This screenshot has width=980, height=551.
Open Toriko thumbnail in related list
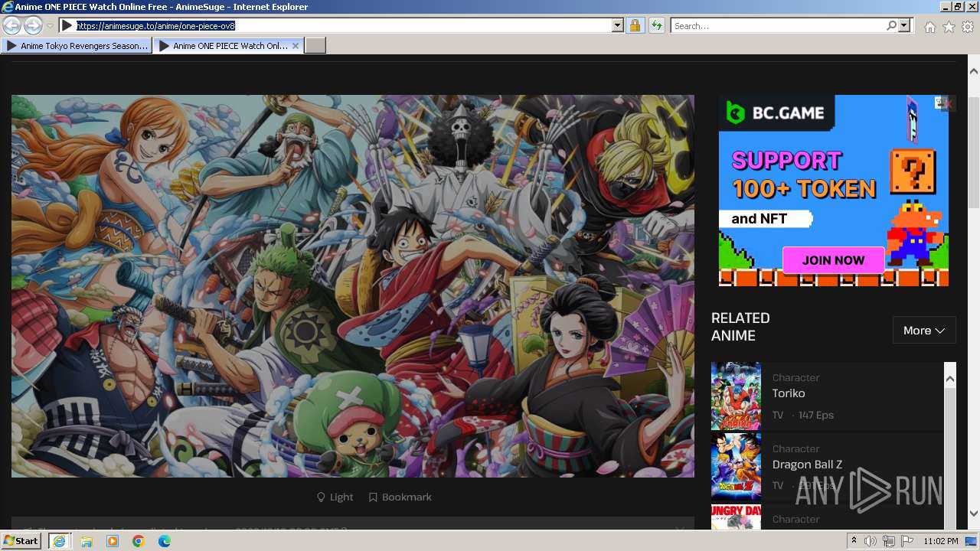click(736, 396)
